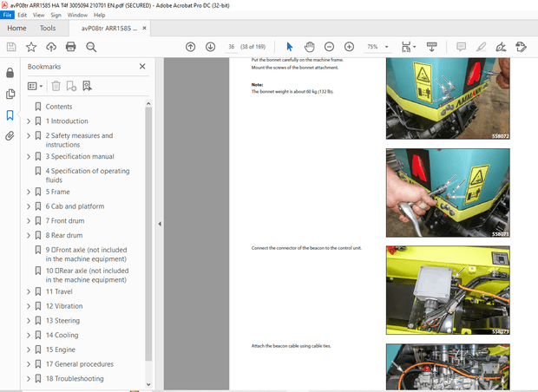Open the Window menu

(x=77, y=15)
